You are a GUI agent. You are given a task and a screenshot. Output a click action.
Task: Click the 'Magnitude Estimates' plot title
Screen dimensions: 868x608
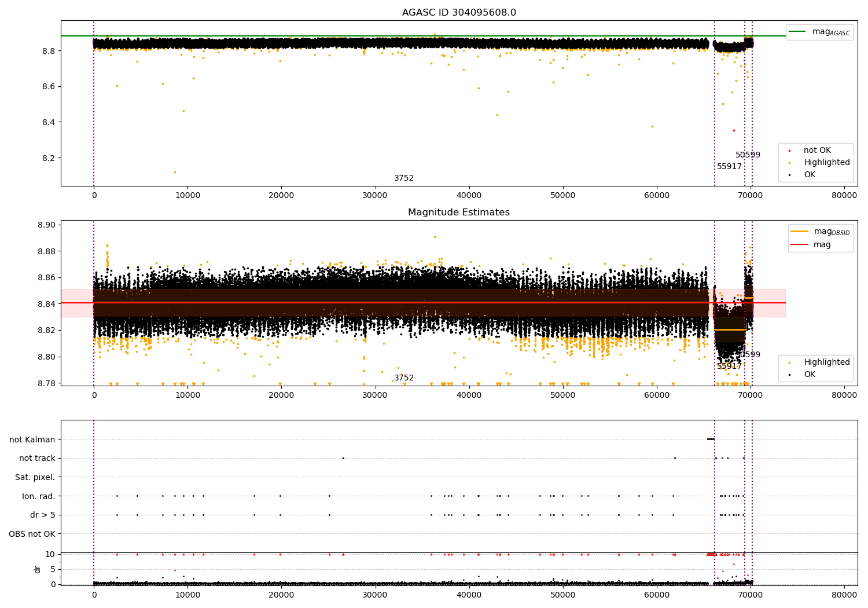click(459, 213)
